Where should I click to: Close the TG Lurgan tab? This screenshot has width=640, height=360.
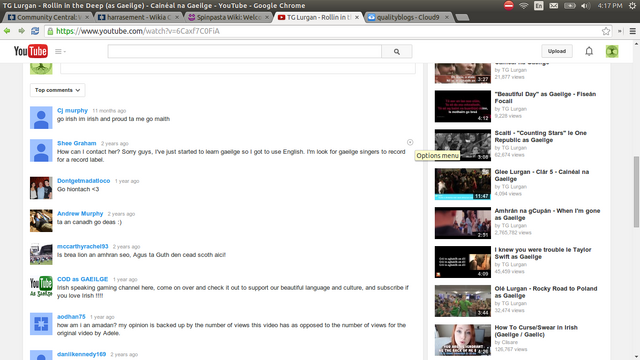357,17
